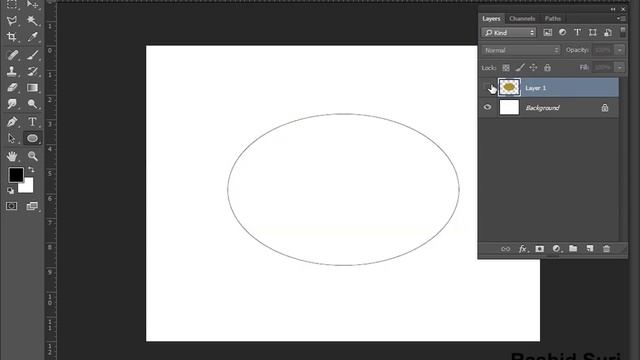Select Layer 1 thumbnail
640x360 pixels.
tap(509, 87)
